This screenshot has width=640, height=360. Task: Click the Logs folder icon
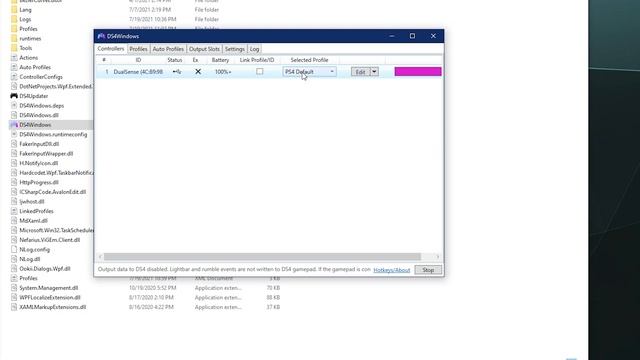(x=14, y=19)
